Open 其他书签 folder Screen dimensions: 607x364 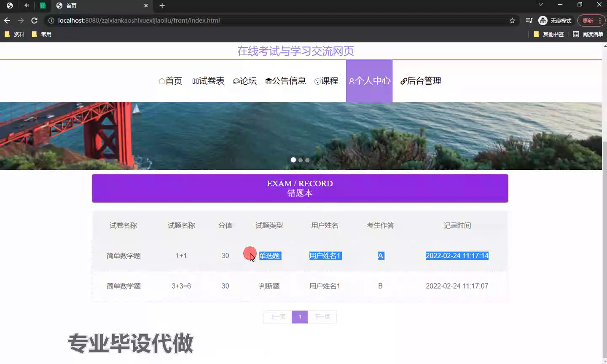[549, 35]
